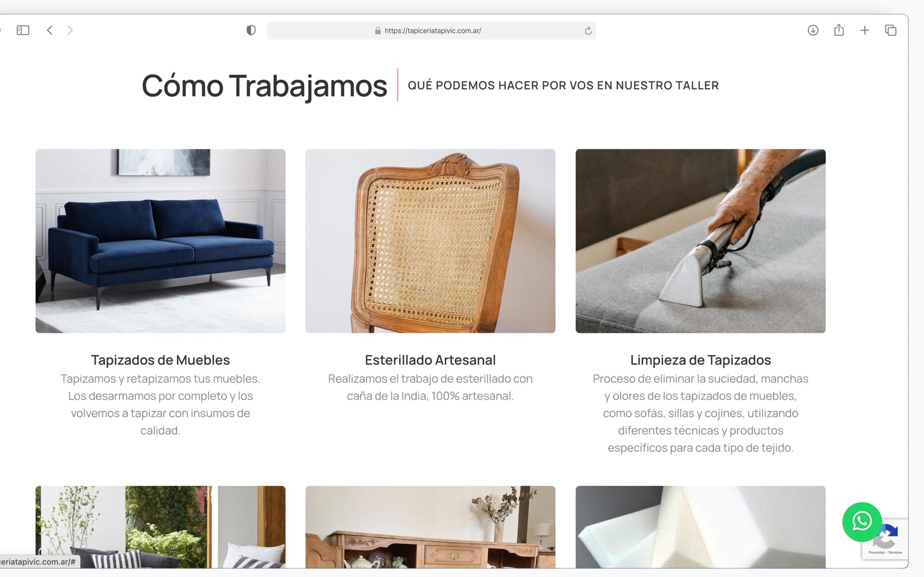Go forward with the right chevron

70,30
